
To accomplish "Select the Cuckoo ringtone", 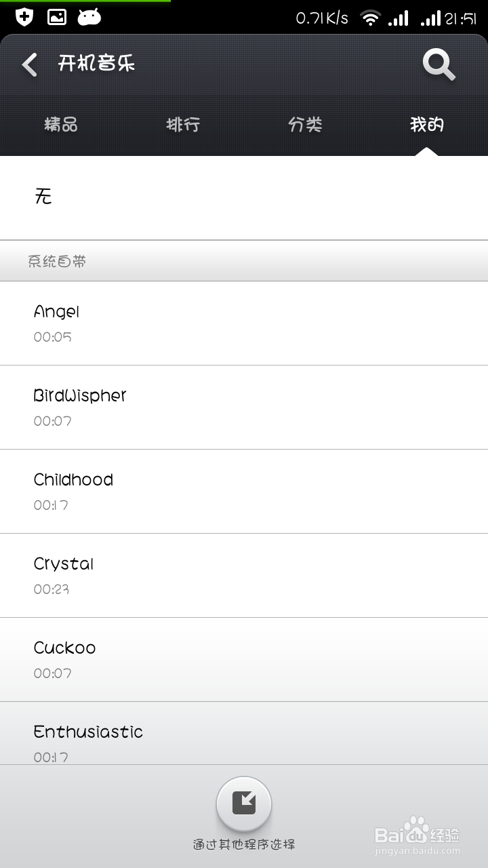I will tap(244, 660).
